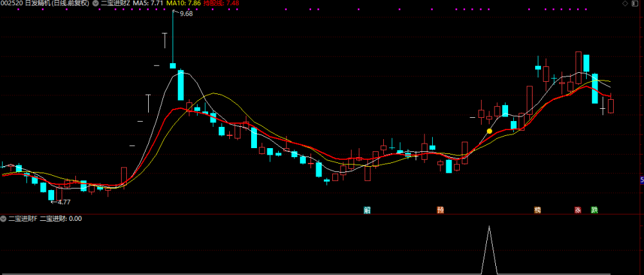Click the brown 榜 event marker
Viewport: 644px width, 275px height.
[x=537, y=210]
